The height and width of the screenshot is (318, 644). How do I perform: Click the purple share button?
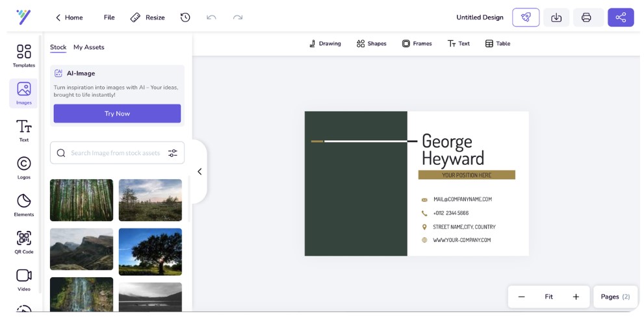(621, 18)
